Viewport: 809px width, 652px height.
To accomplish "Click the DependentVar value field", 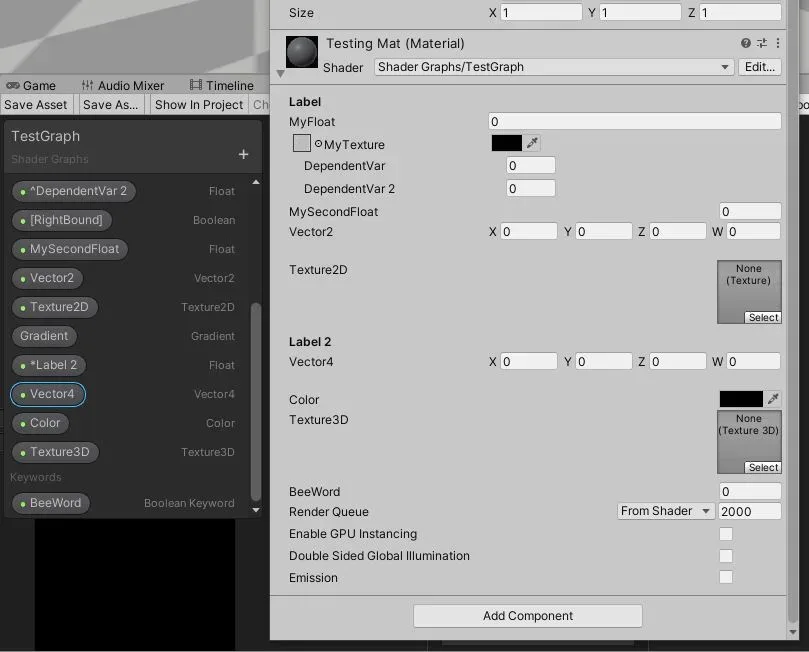I will point(531,166).
